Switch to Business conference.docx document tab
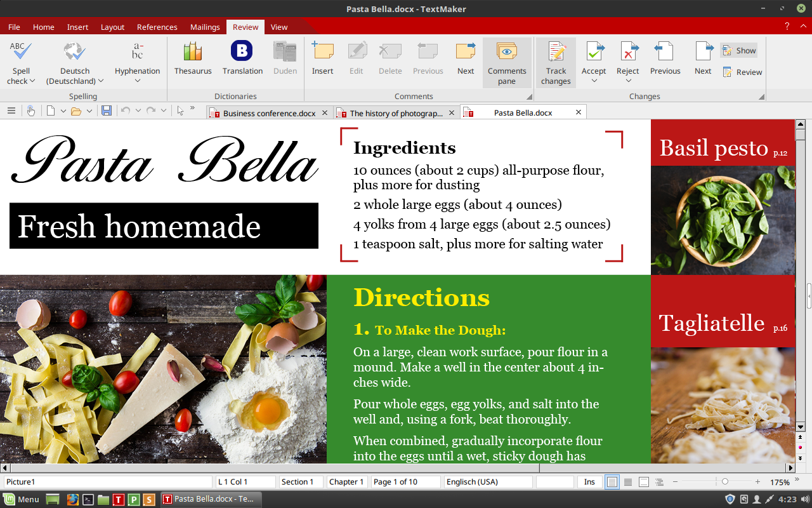Image resolution: width=812 pixels, height=508 pixels. coord(269,113)
